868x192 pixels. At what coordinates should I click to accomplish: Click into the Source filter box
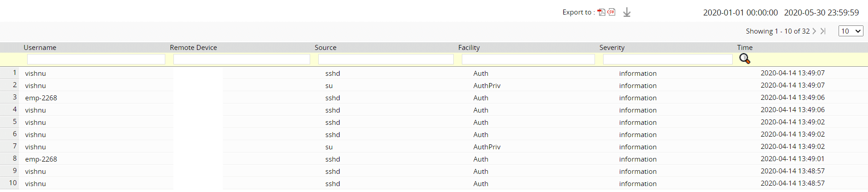tap(386, 59)
